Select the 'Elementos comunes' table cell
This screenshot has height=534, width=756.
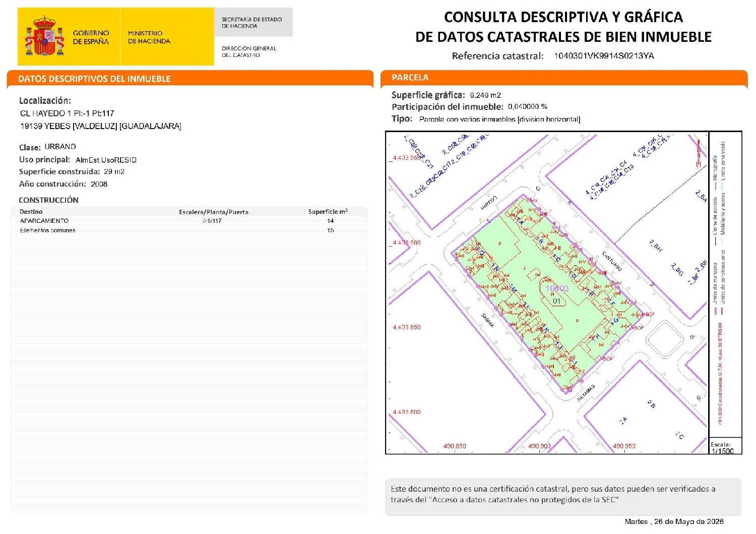[47, 230]
